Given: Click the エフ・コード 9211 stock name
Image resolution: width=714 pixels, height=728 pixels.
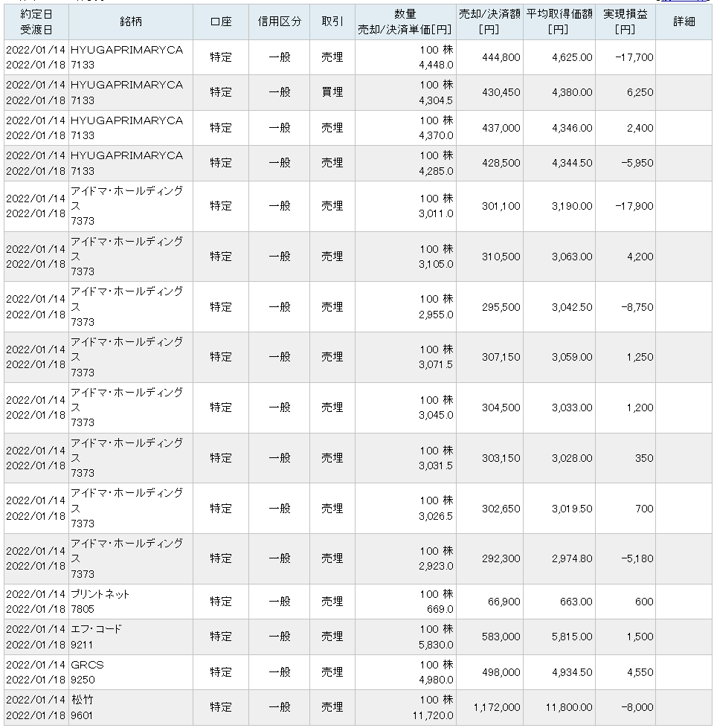Looking at the screenshot, I should coord(96,637).
